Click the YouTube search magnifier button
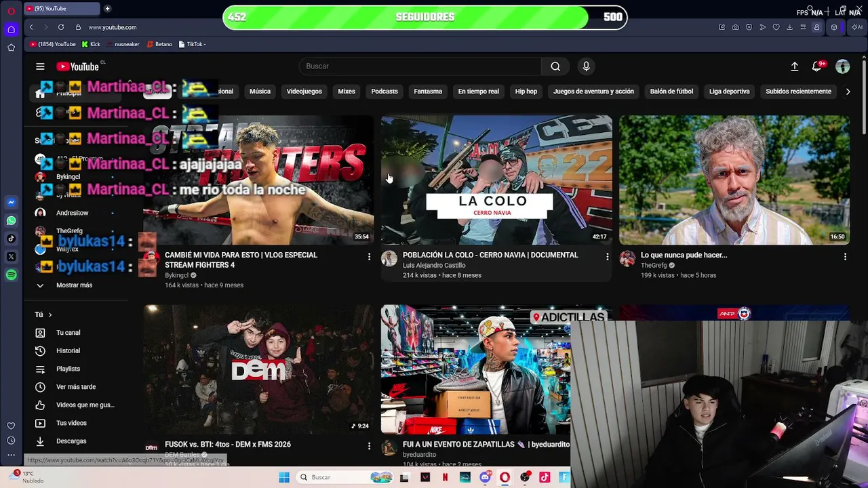Viewport: 868px width, 488px height. 555,66
